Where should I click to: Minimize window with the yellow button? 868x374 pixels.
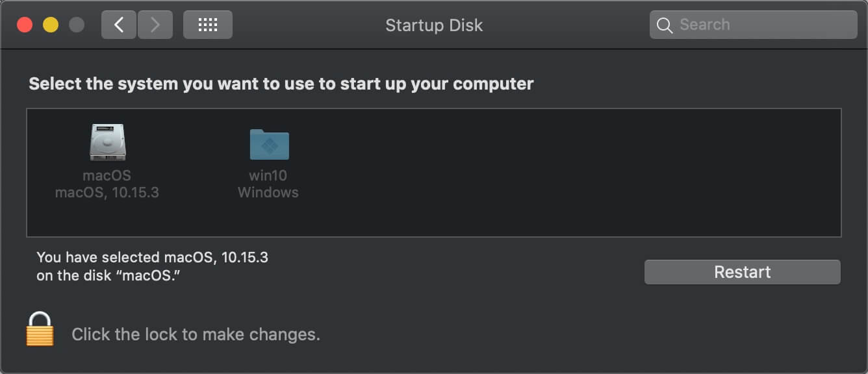(51, 25)
